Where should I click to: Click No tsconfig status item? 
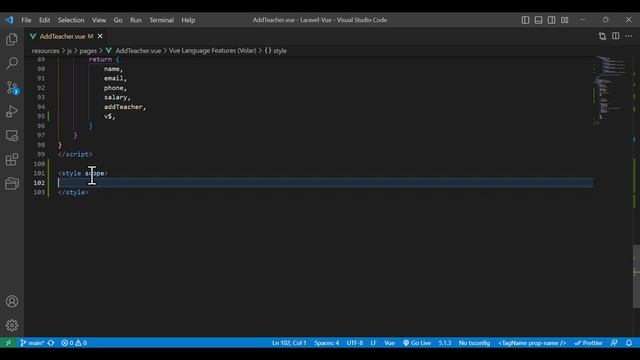point(474,343)
